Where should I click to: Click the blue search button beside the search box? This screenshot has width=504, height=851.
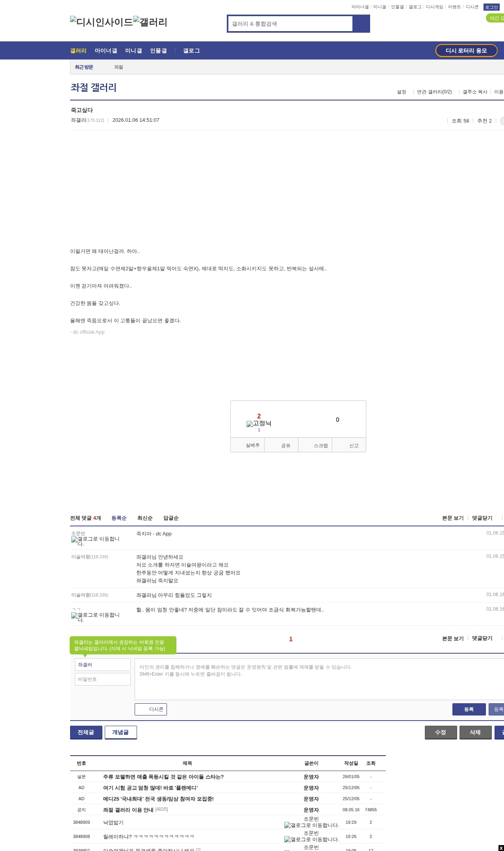tap(361, 24)
